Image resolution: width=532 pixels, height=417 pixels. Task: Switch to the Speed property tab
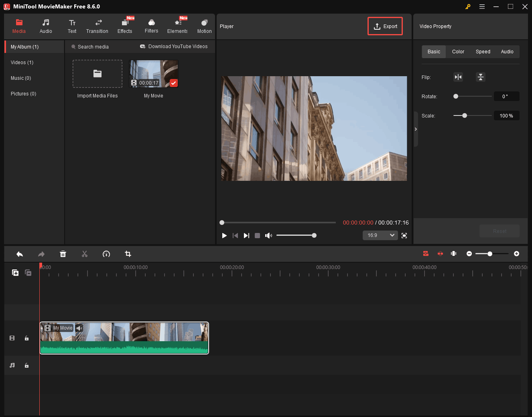coord(483,52)
